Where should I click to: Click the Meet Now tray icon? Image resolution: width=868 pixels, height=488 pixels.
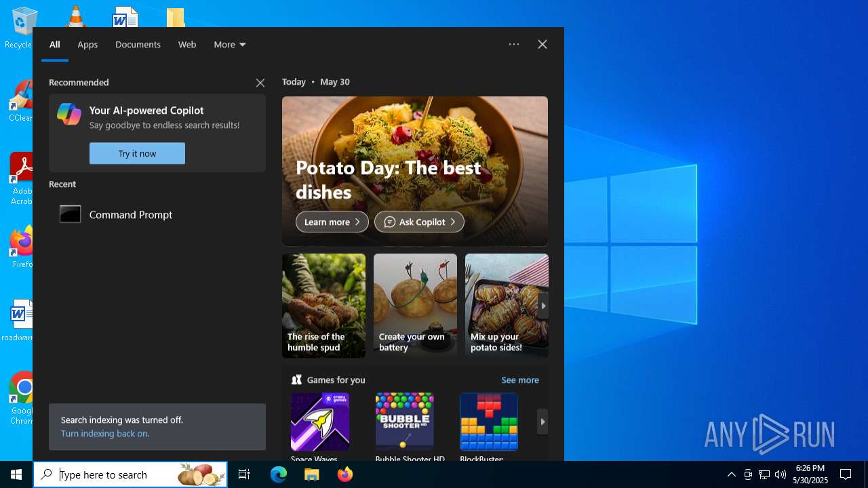click(748, 474)
